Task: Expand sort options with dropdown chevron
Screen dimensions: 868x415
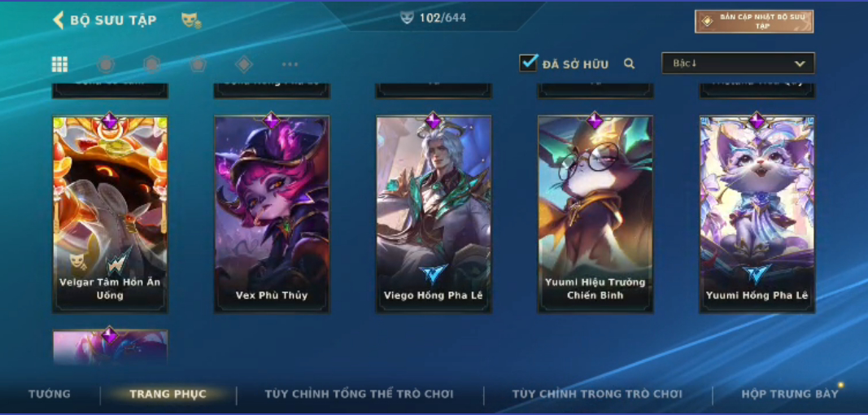Action: click(x=800, y=63)
